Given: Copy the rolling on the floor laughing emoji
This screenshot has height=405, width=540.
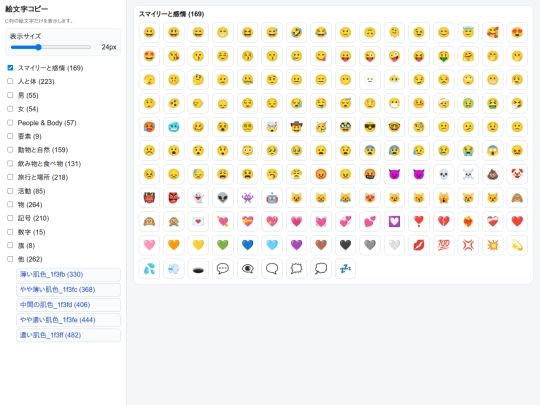Looking at the screenshot, I should pyautogui.click(x=296, y=32).
